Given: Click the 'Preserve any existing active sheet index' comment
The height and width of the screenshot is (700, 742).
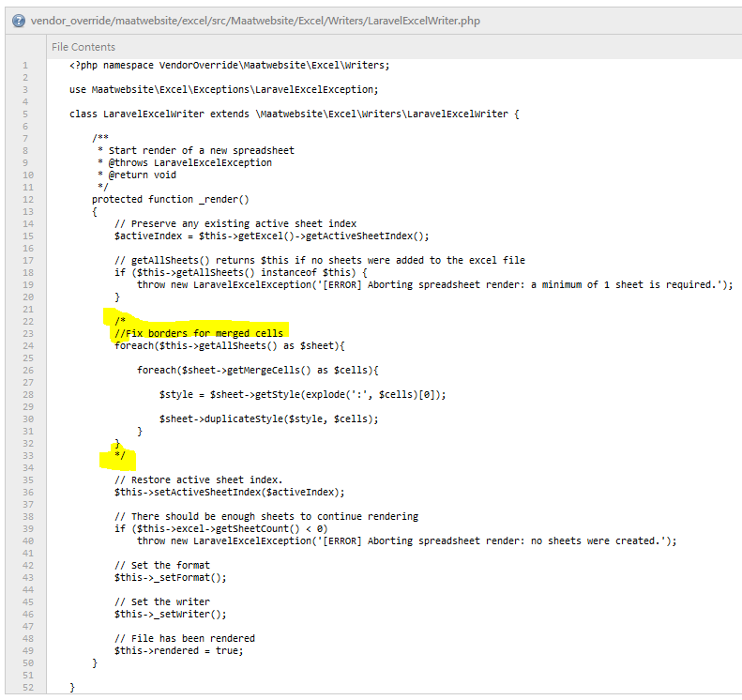Looking at the screenshot, I should (x=235, y=224).
